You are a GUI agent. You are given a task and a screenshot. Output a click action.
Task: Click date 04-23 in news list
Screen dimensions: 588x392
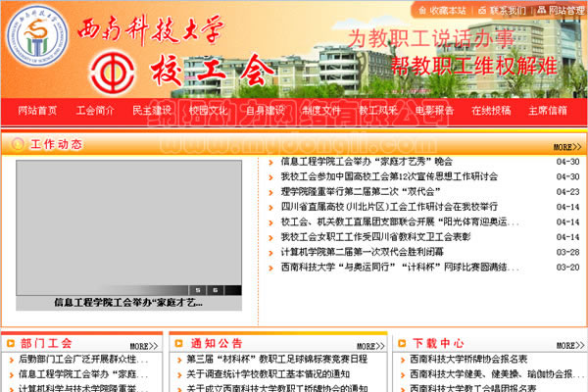567,192
